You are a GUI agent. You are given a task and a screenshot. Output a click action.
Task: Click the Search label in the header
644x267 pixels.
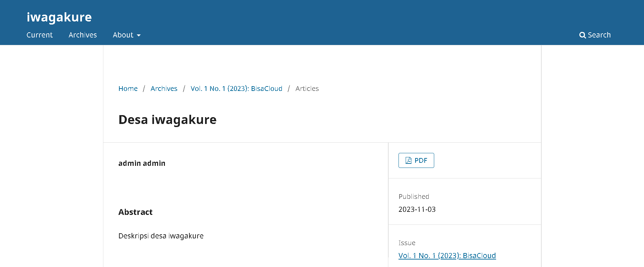(x=599, y=35)
